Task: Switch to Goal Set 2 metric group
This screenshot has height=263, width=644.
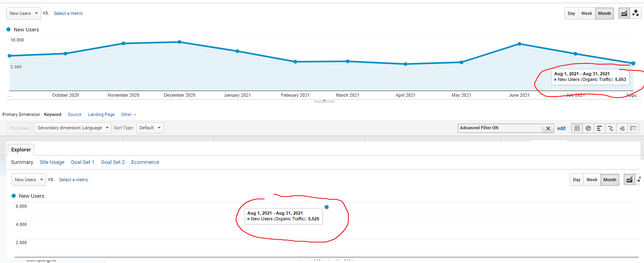Action: (x=113, y=162)
